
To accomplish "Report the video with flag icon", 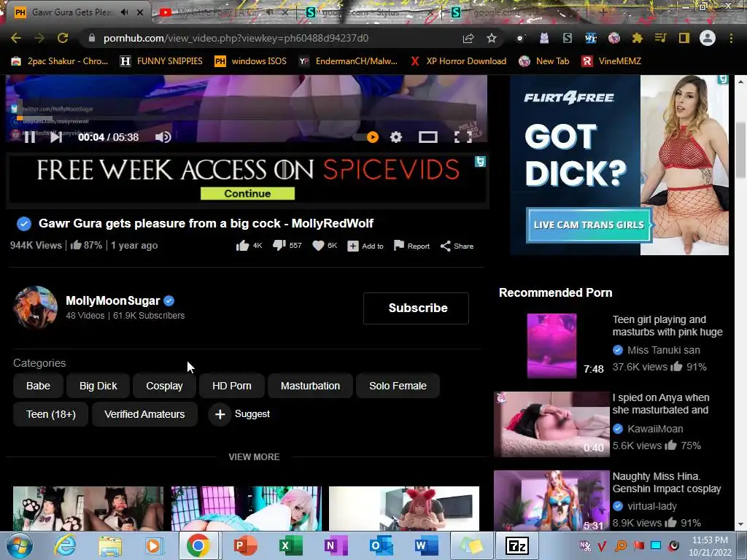I will pyautogui.click(x=411, y=246).
